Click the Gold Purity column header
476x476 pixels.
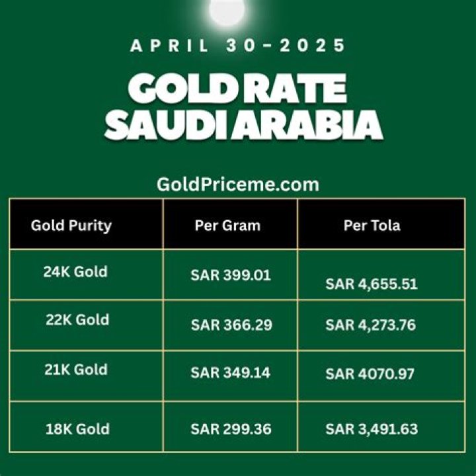[x=71, y=225]
